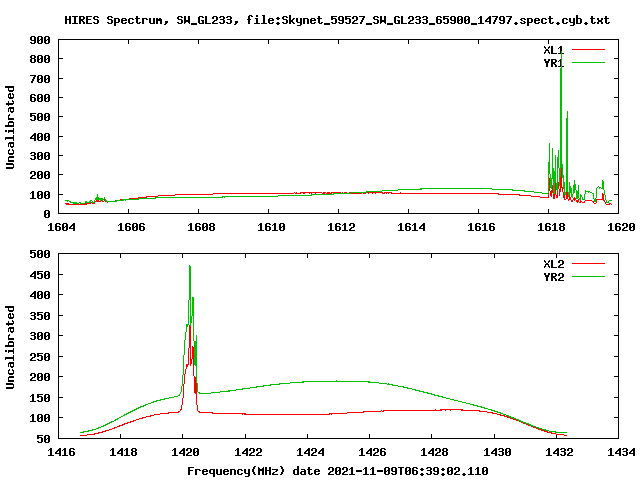Select the YR1 legend label
Viewport: 640px width, 480px height.
[x=553, y=63]
